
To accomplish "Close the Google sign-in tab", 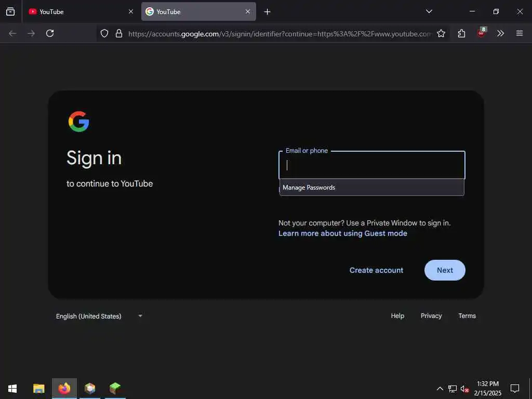I will (248, 11).
